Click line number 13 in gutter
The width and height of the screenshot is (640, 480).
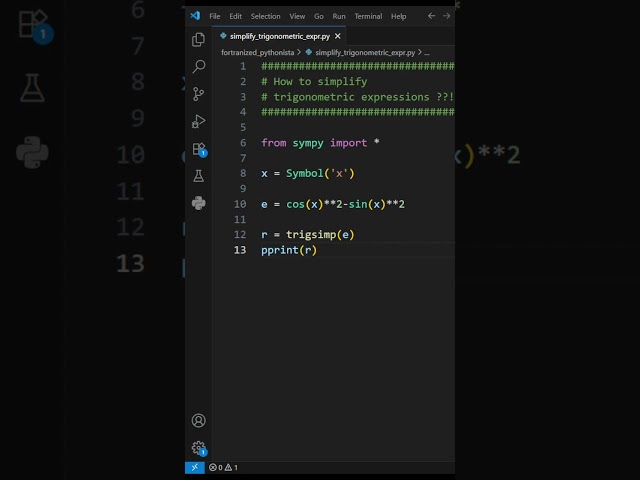point(240,250)
